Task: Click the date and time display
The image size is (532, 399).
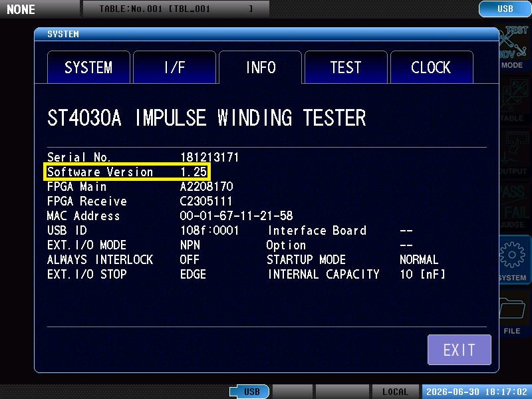Action: pos(477,392)
